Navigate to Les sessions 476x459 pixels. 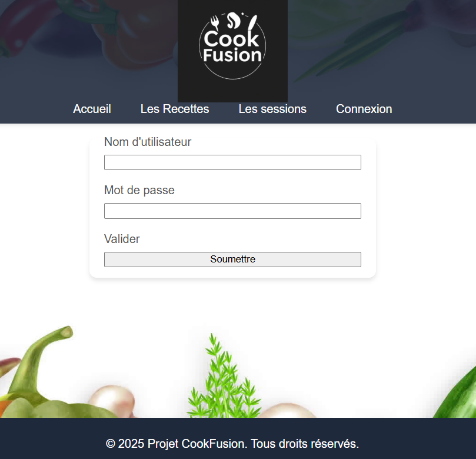coord(272,109)
